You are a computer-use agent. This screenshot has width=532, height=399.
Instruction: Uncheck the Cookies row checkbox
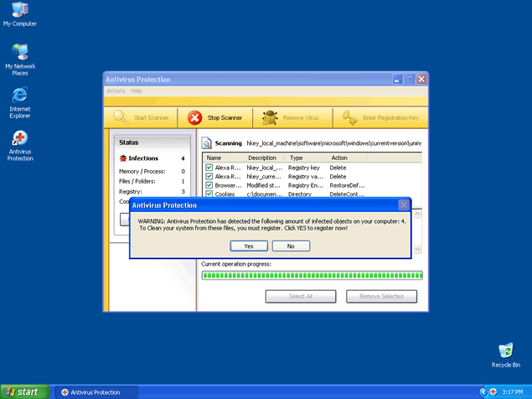coord(209,194)
